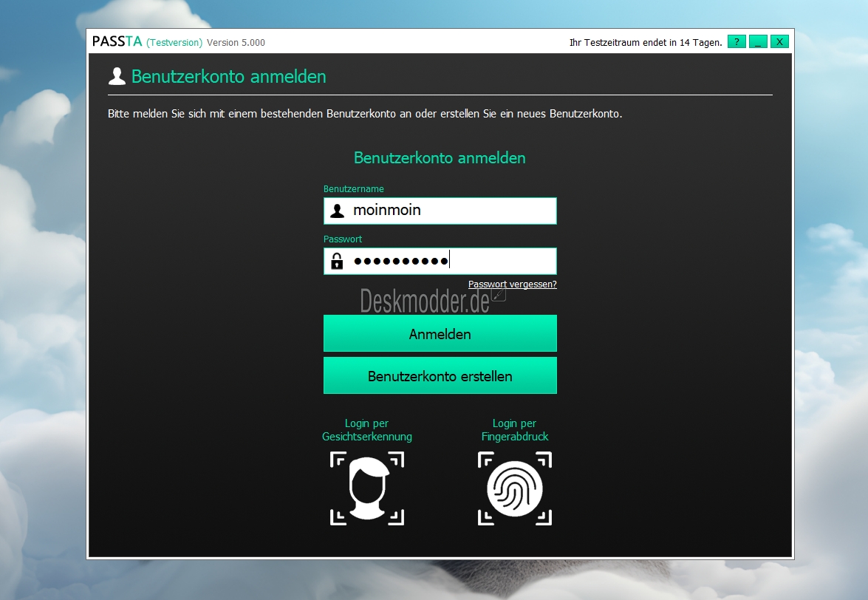Click the face recognition login icon
868x600 pixels.
point(367,488)
